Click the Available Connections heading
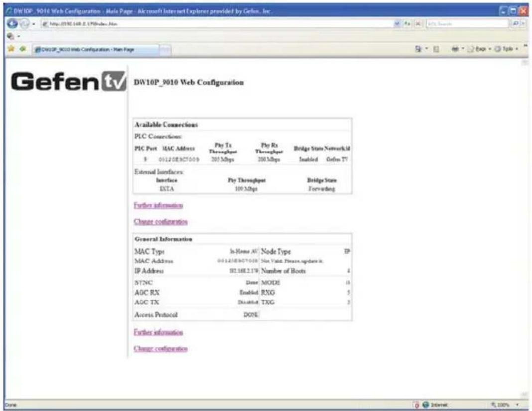Image resolution: width=532 pixels, height=411 pixels. [166, 125]
